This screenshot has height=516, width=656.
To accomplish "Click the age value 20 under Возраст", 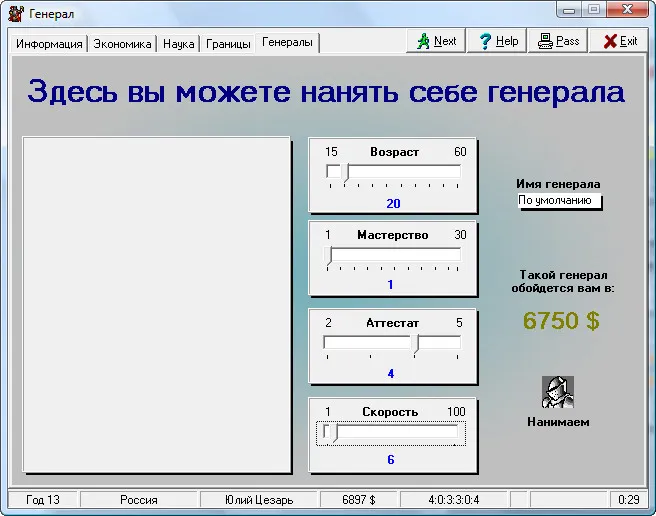I will click(393, 204).
